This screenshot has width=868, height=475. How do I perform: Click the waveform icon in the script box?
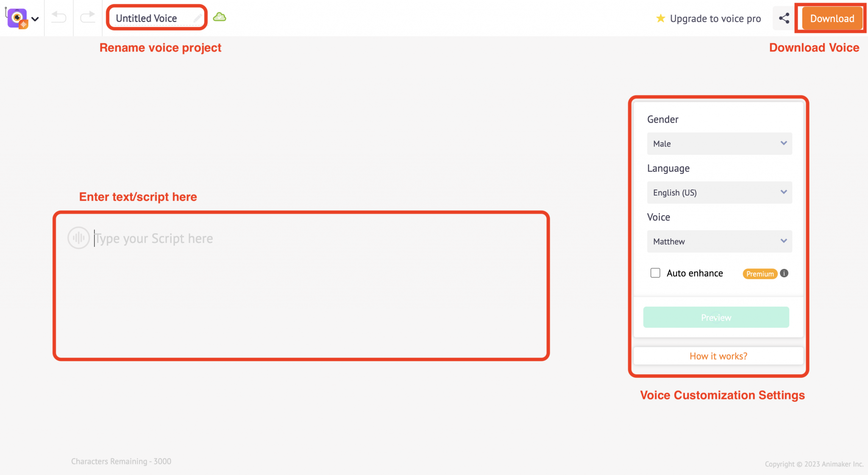click(x=78, y=238)
